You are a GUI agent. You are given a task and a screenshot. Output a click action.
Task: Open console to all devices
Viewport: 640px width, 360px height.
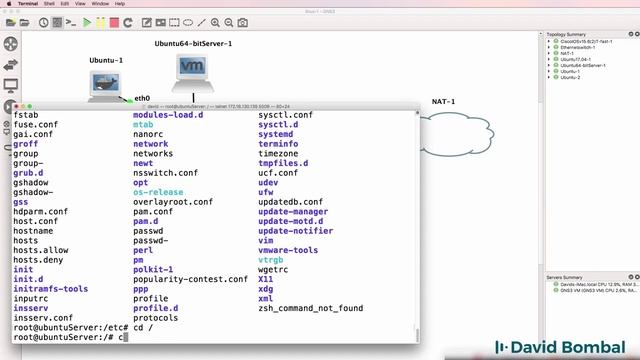click(x=71, y=23)
